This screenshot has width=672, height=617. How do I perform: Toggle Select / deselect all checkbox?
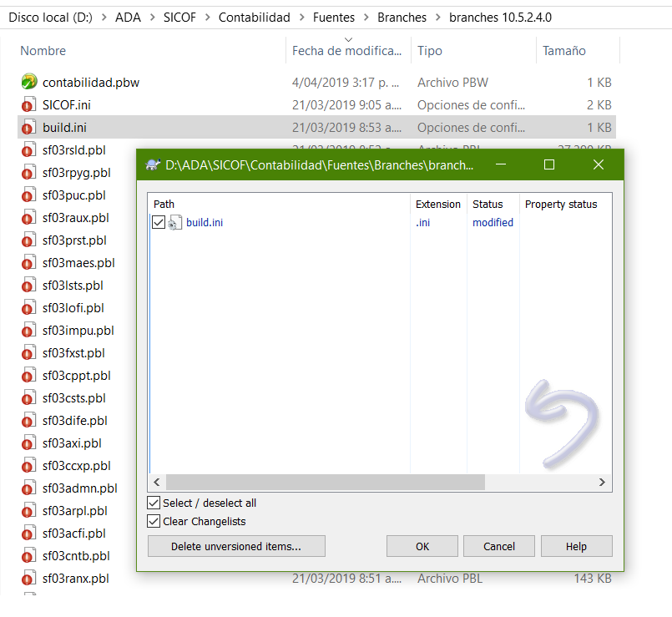(x=154, y=503)
